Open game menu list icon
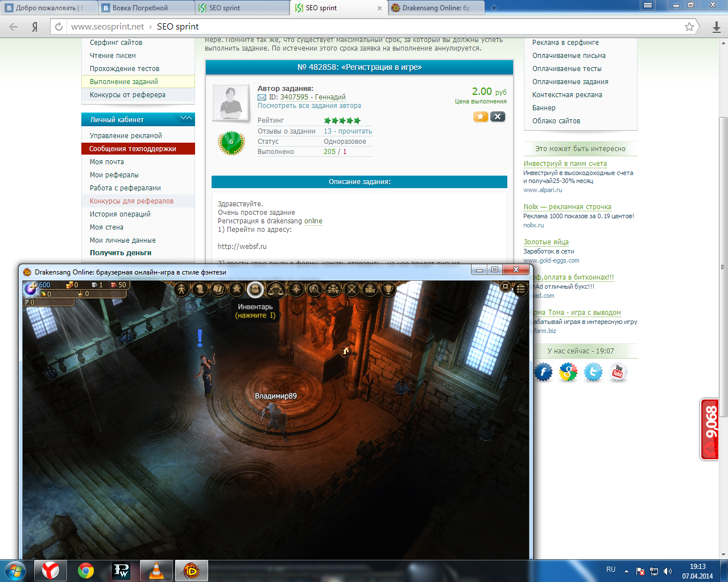 point(520,289)
